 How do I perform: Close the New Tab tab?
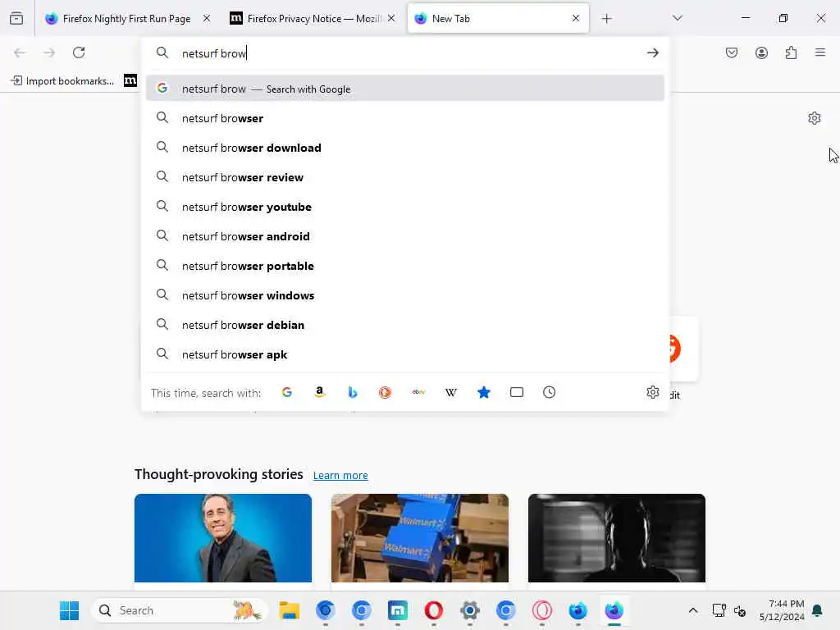point(576,18)
